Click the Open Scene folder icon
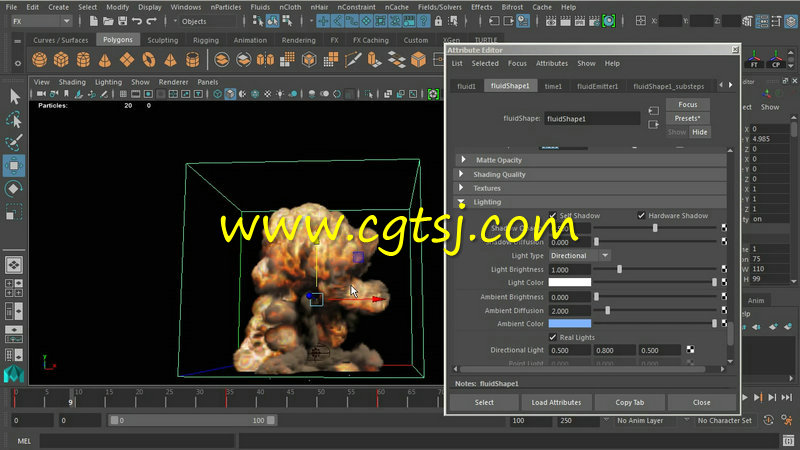Viewport: 800px width, 450px height. coord(108,21)
